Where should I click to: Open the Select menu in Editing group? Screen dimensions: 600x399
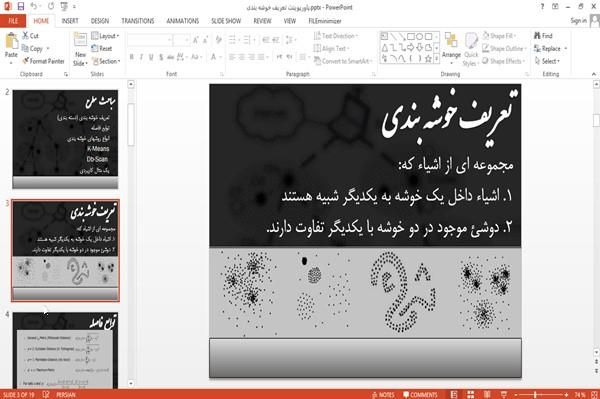[547, 61]
